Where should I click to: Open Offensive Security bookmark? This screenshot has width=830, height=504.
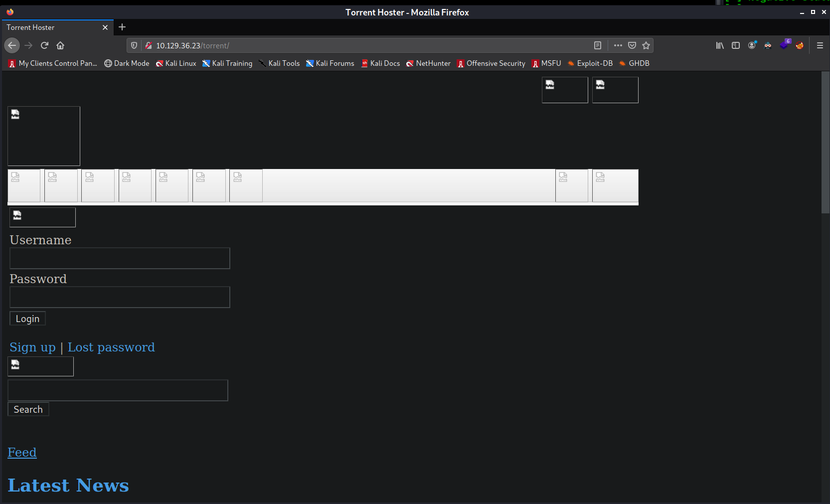click(491, 63)
